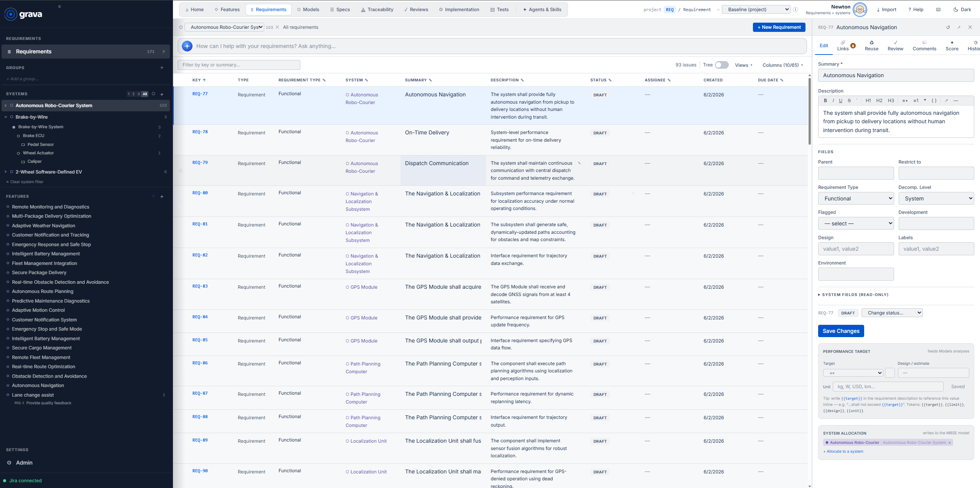Insert bulleted list in description
980x488 pixels.
tap(905, 101)
